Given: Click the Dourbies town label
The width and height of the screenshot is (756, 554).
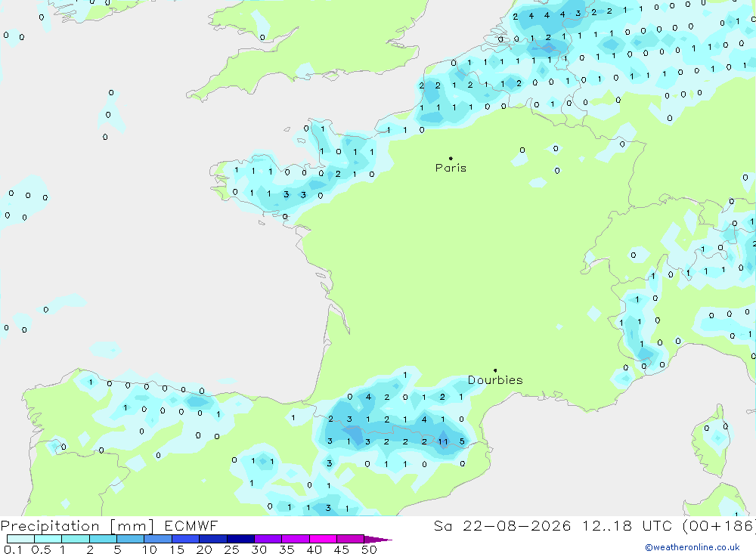Looking at the screenshot, I should tap(495, 380).
